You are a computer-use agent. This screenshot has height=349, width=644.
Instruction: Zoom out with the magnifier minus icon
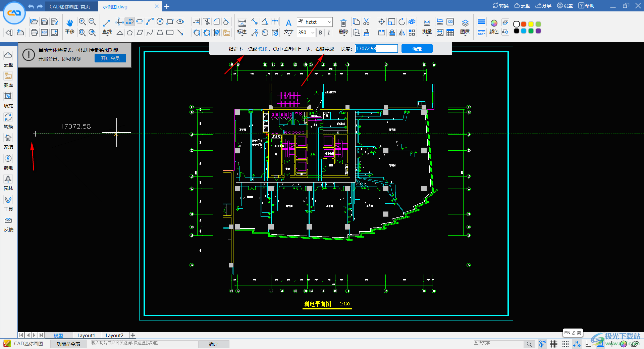point(92,22)
